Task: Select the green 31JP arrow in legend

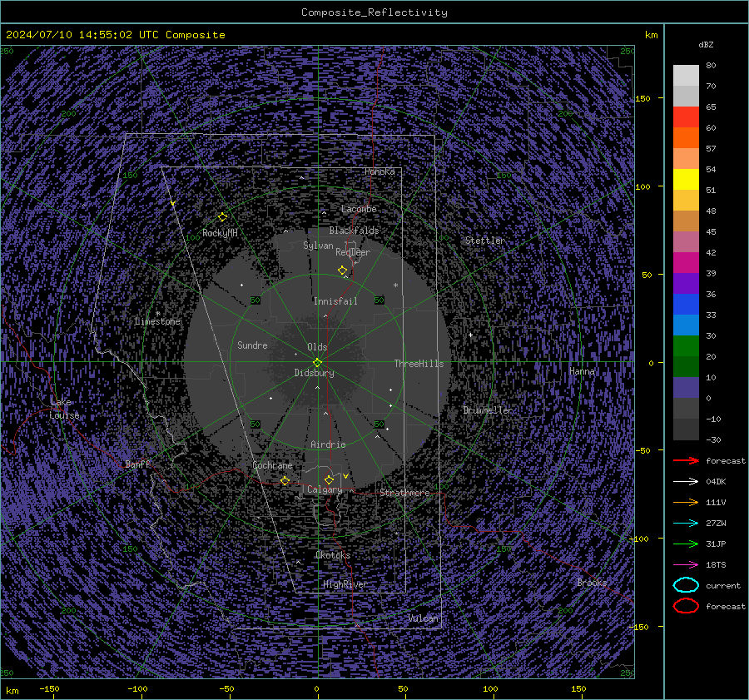Action: (x=686, y=544)
